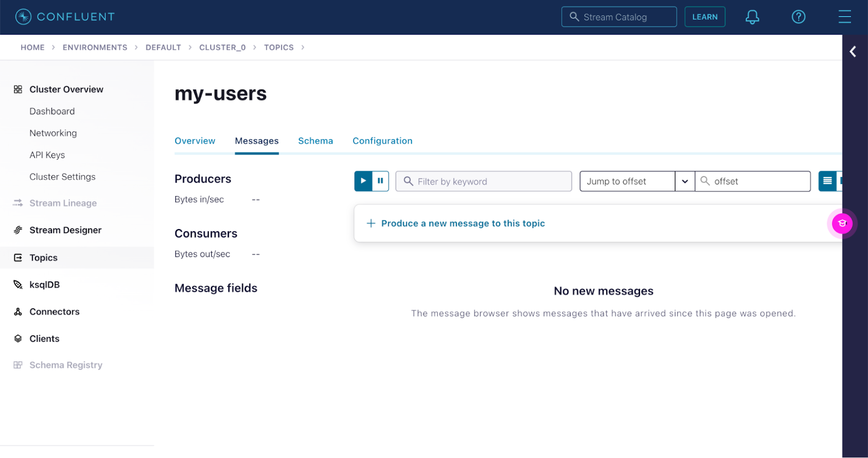Click the Producers heading

click(203, 179)
